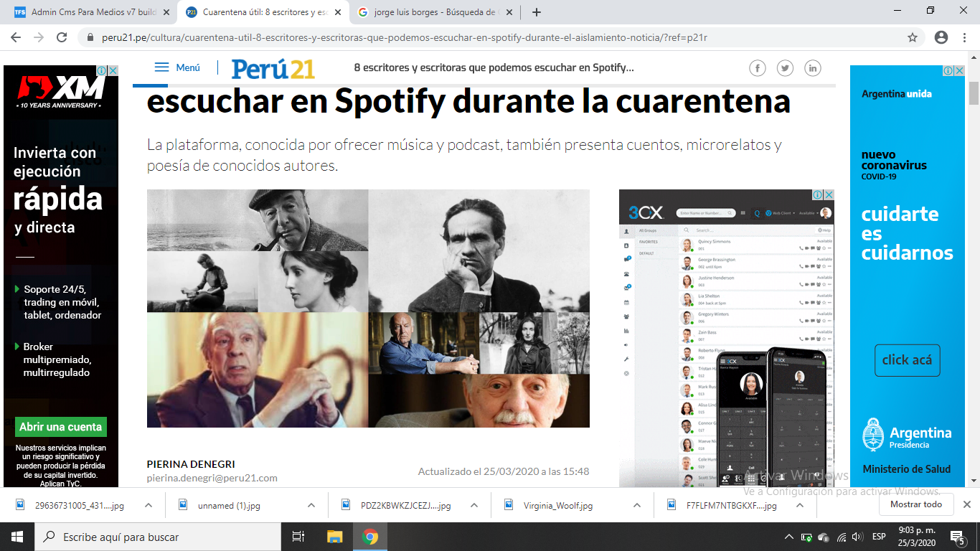The height and width of the screenshot is (551, 980).
Task: Click Mostrar todo downloads button
Action: 915,504
